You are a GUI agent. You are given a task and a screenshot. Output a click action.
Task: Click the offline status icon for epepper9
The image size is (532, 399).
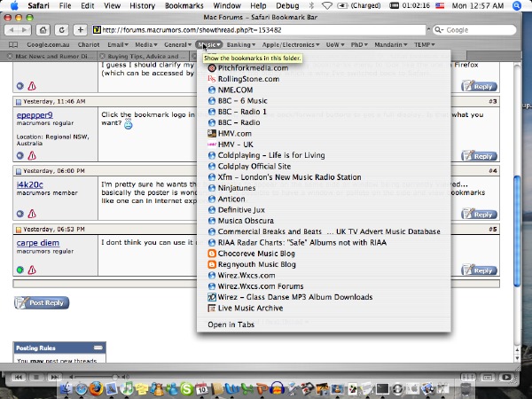click(x=20, y=155)
